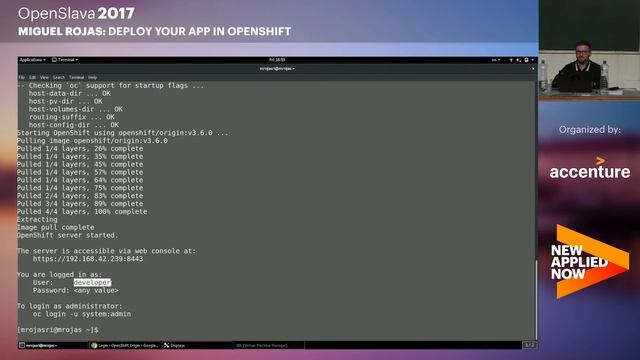This screenshot has width=640, height=360.
Task: Open the clock showing Fri 16:59
Action: click(x=277, y=60)
